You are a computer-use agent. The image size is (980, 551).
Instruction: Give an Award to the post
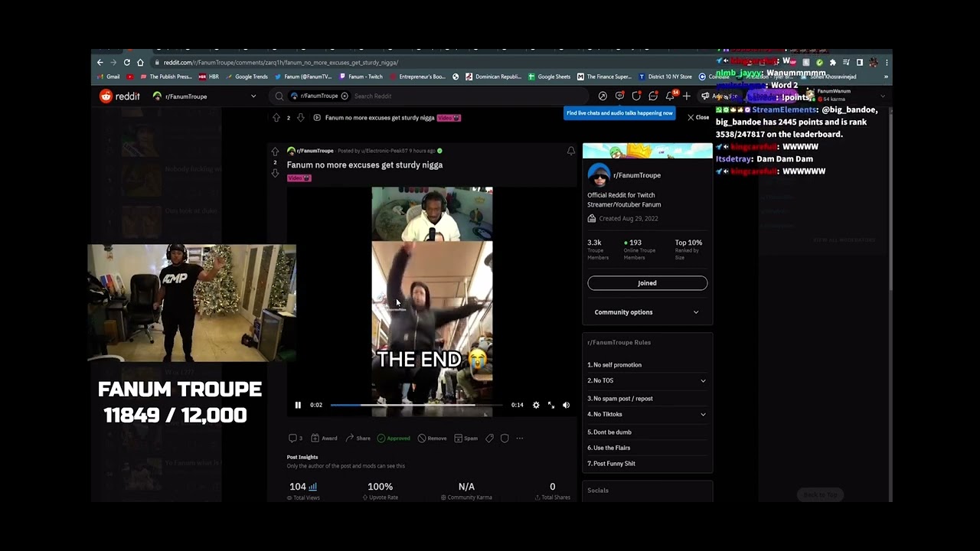(x=324, y=439)
